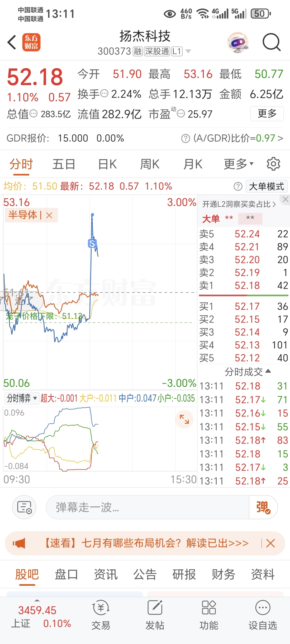Open the 研报 research tab
This screenshot has height=644, width=290.
pyautogui.click(x=184, y=575)
